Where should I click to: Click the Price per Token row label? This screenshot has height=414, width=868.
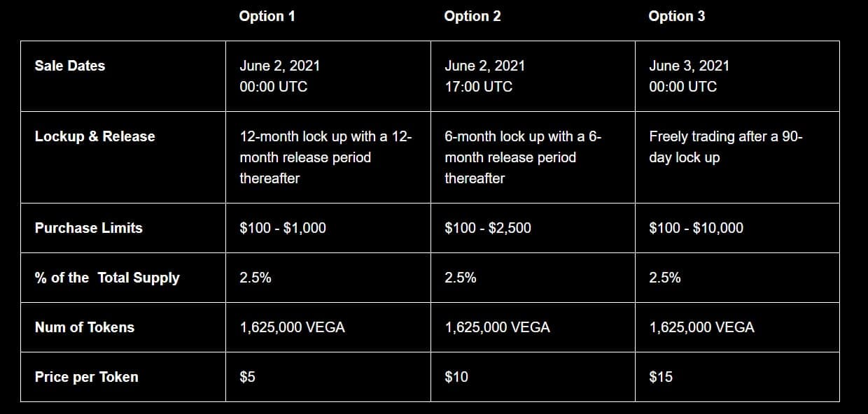click(87, 377)
